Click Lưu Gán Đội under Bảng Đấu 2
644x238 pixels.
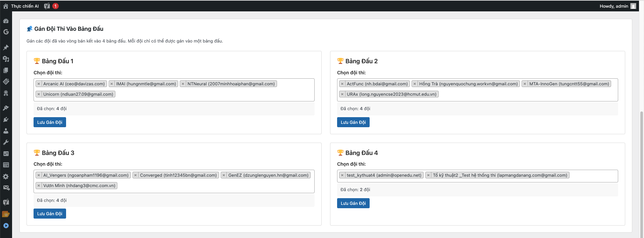pos(353,122)
